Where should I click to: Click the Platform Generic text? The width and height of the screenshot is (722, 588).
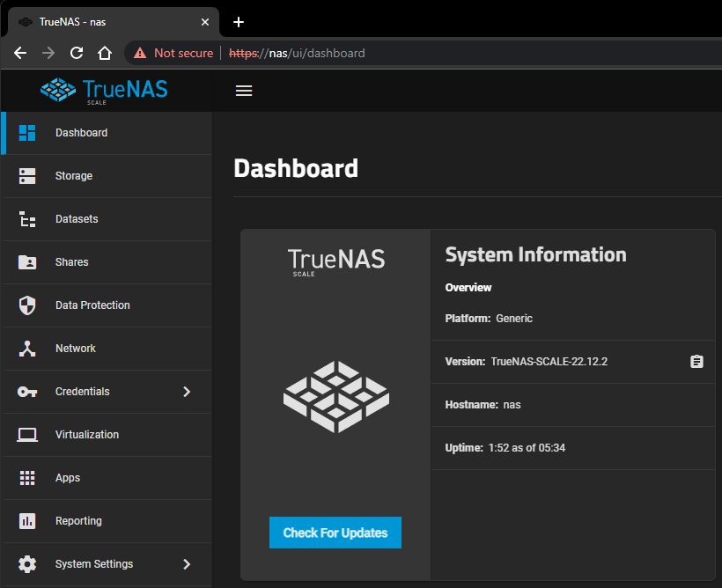click(489, 318)
